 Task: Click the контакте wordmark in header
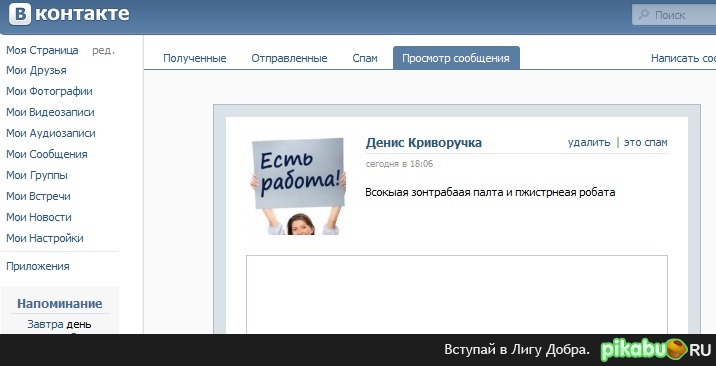coord(83,14)
